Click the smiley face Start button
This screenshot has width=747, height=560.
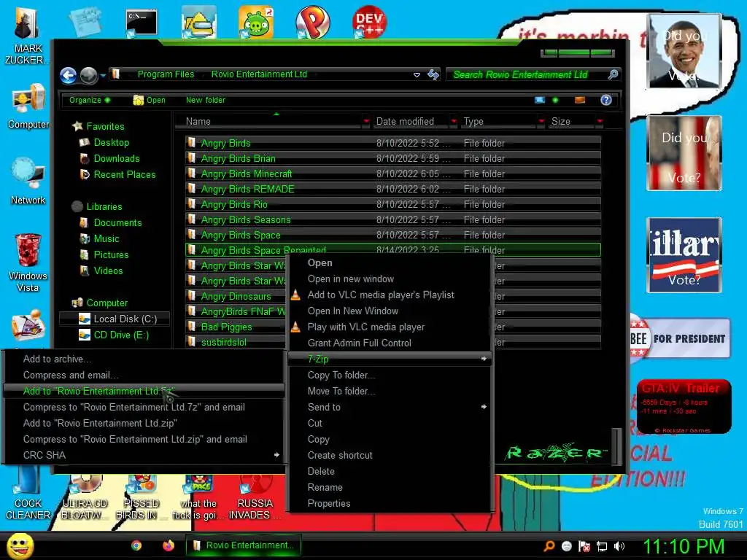[x=20, y=545]
